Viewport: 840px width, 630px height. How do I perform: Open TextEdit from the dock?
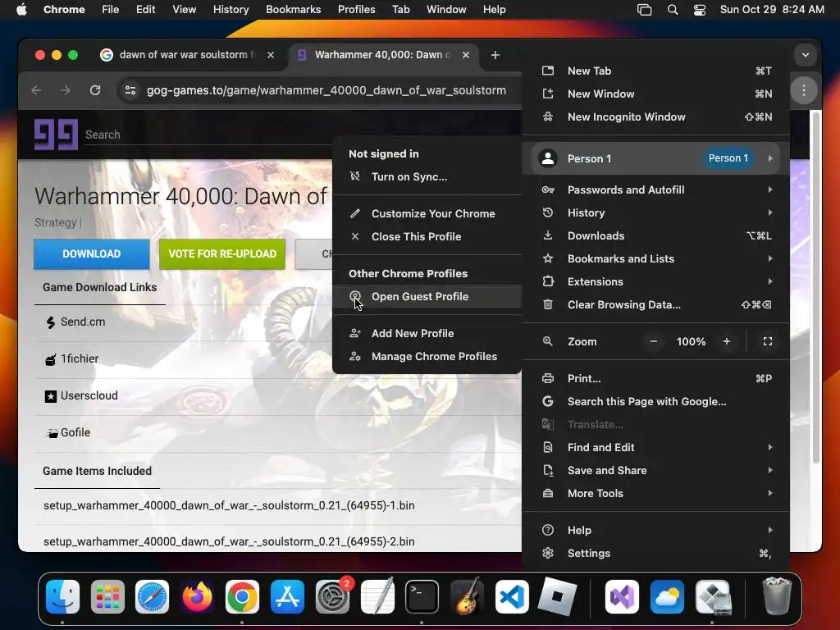[x=377, y=596]
